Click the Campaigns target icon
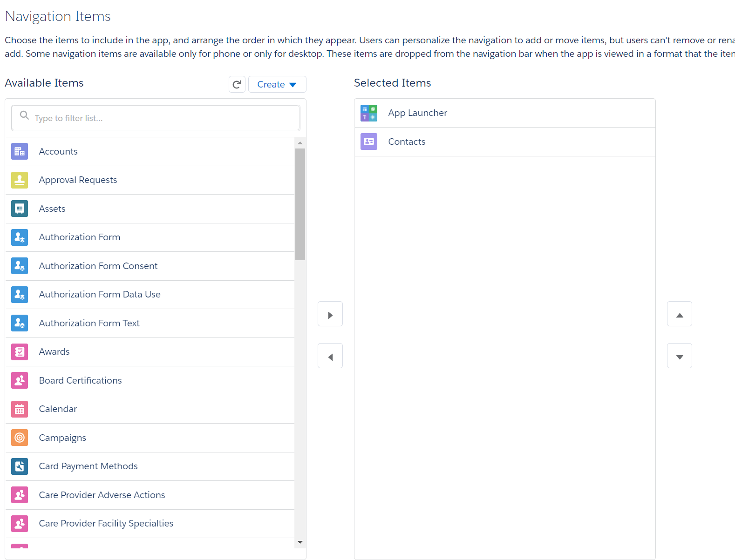Viewport: 735px width, 560px height. coord(20,438)
